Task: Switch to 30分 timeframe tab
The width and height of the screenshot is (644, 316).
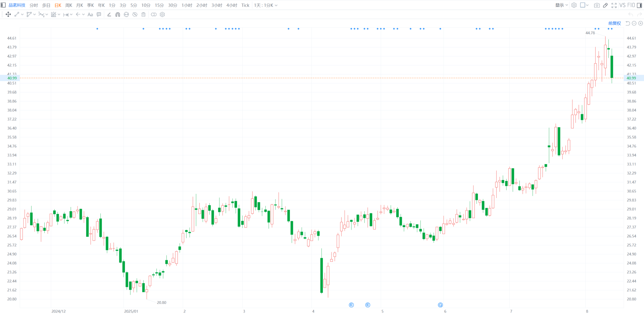Action: [172, 5]
